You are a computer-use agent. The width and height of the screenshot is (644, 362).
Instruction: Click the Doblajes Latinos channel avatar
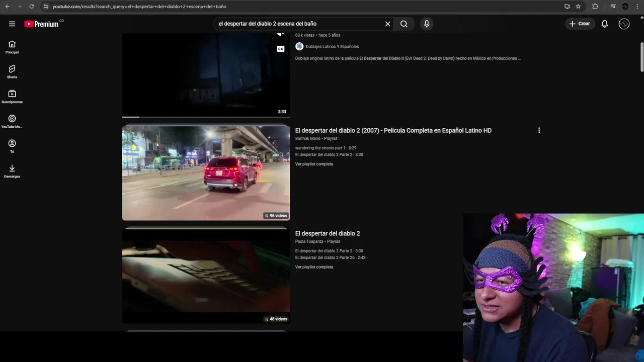[299, 46]
